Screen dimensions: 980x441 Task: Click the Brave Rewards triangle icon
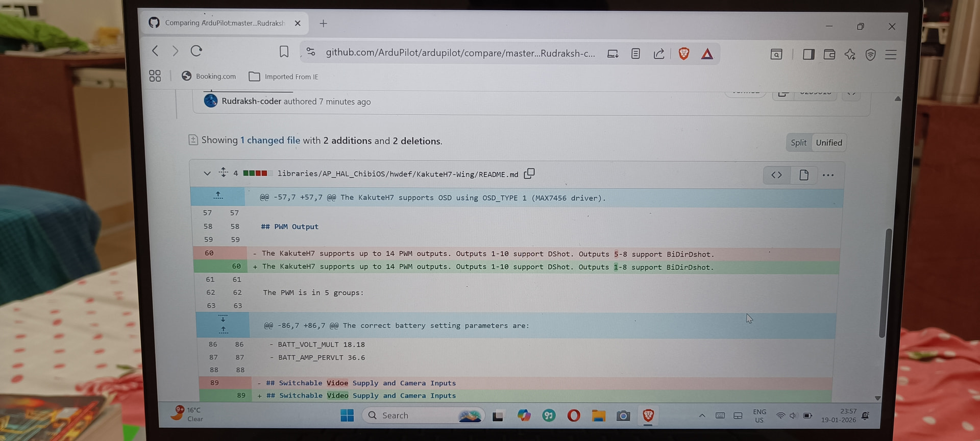(x=707, y=54)
